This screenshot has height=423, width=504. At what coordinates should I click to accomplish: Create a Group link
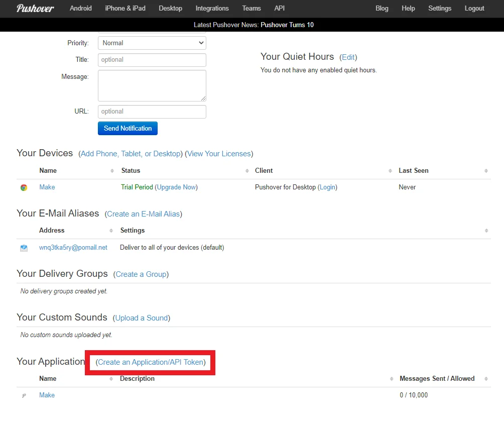141,274
